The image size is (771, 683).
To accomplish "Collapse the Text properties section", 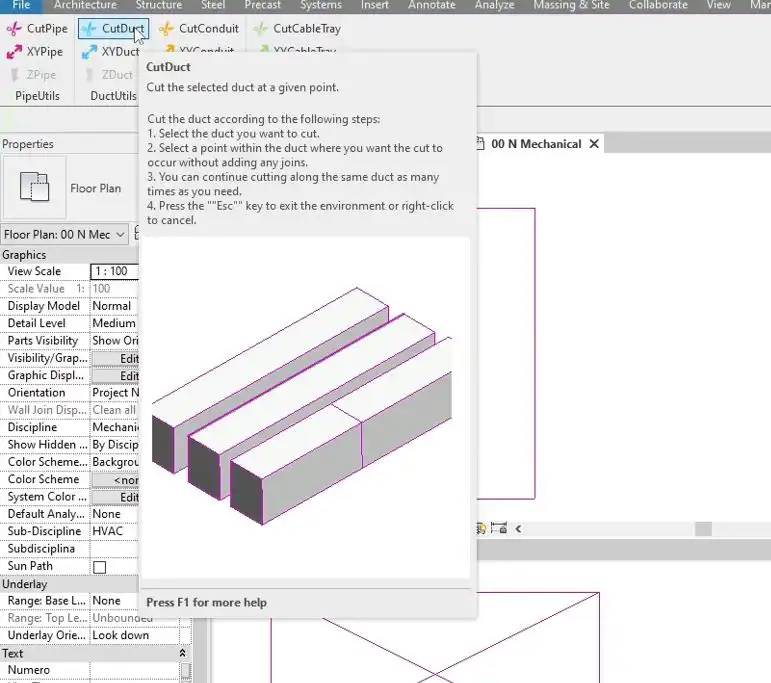I will (182, 653).
